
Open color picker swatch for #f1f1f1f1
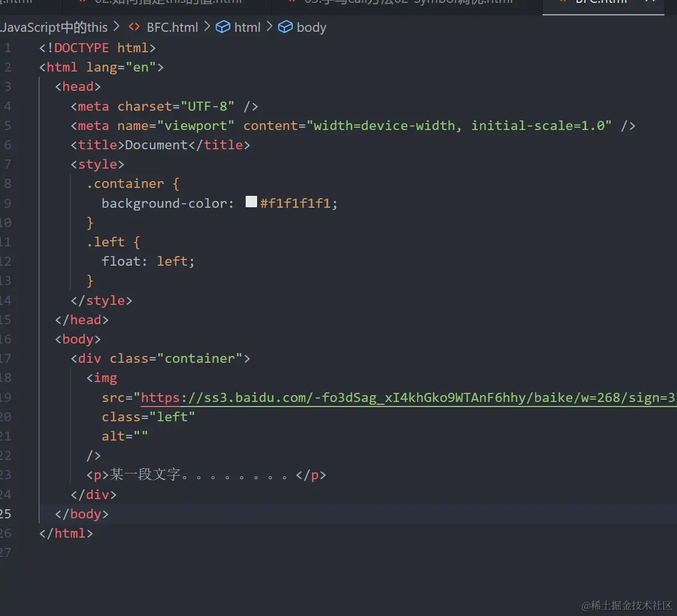pyautogui.click(x=251, y=202)
